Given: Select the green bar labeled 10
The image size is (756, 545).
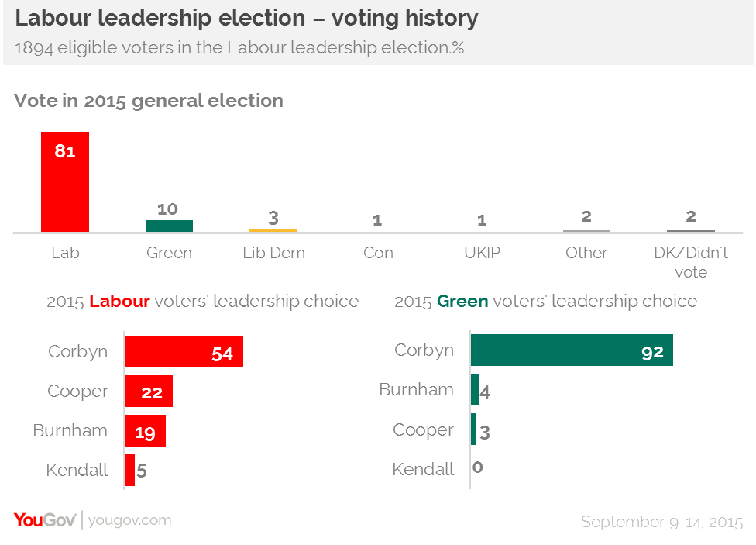Looking at the screenshot, I should click(x=169, y=226).
